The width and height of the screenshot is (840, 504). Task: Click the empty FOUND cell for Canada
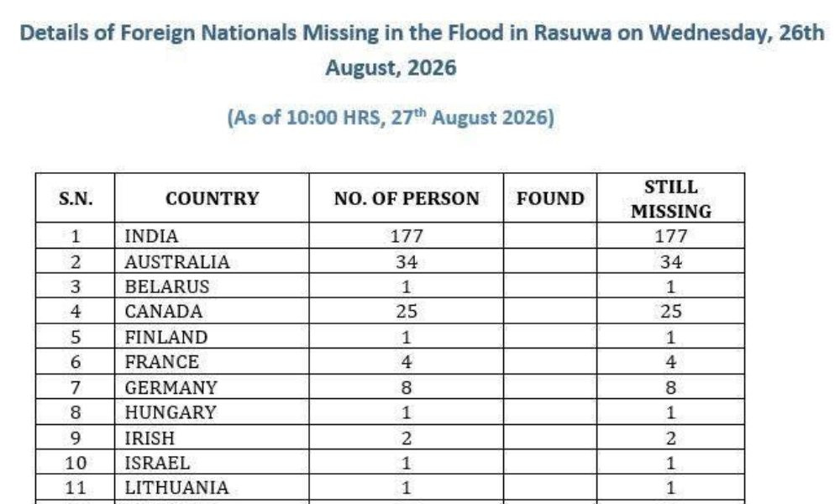[x=550, y=311]
